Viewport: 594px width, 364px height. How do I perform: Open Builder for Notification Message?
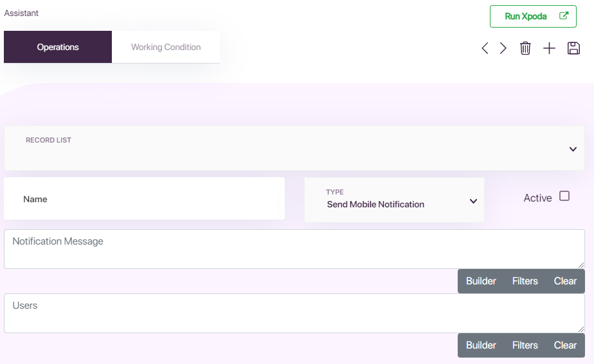[x=481, y=281]
